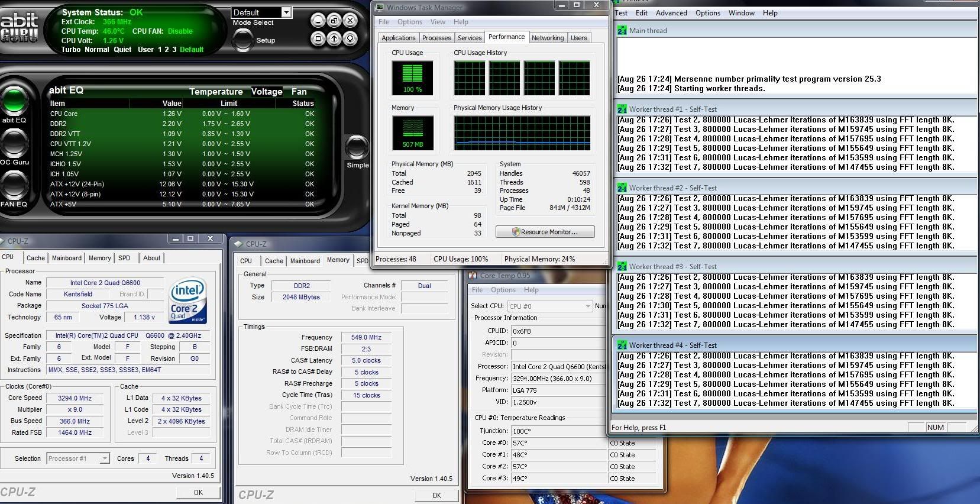The width and height of the screenshot is (980, 504).
Task: Open the Processor #1 selection dropdown in CPU-Z
Action: tap(78, 458)
